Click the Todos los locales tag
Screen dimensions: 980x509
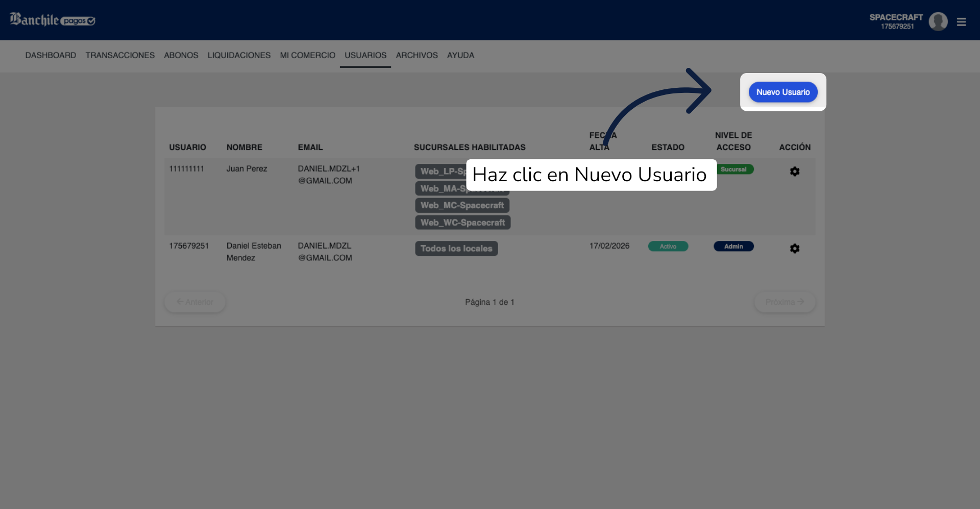pyautogui.click(x=456, y=249)
